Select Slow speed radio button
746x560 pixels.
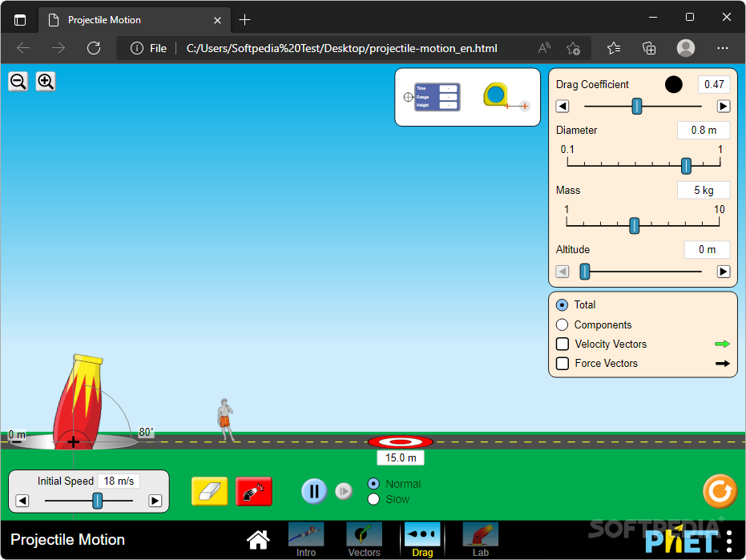(x=373, y=499)
